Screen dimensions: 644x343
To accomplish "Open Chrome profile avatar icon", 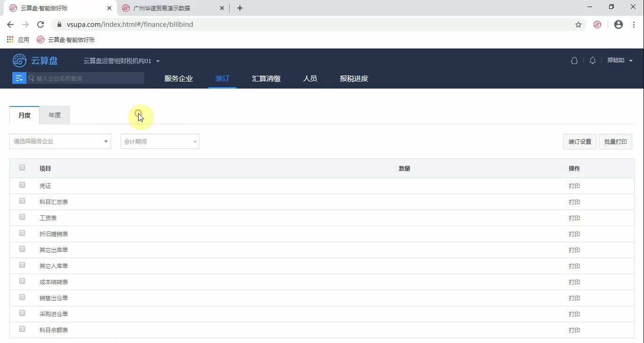I will (x=619, y=24).
